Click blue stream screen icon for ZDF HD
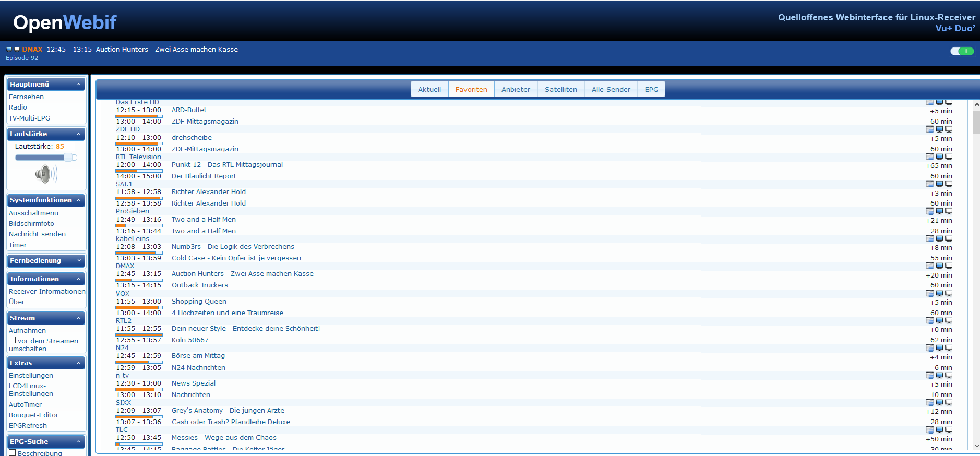This screenshot has width=980, height=456. pyautogui.click(x=939, y=129)
